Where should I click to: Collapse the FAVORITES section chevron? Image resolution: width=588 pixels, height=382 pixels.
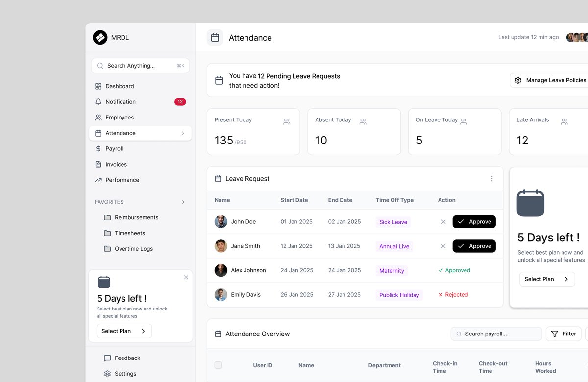pos(183,202)
